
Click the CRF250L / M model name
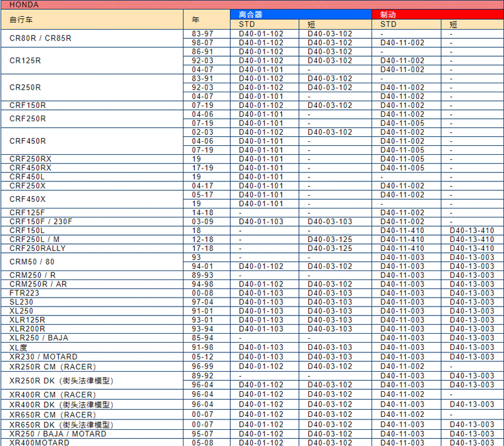(34, 239)
